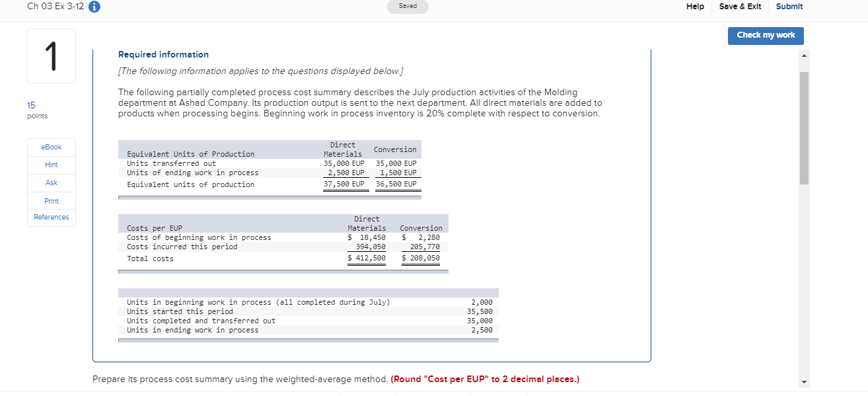
Task: Select the Required information heading
Action: point(163,54)
